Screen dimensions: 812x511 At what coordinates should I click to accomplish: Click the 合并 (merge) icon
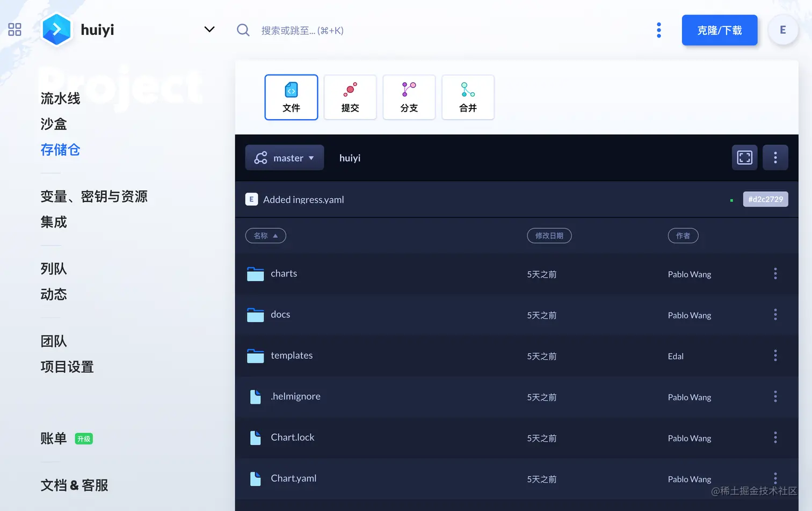(467, 90)
